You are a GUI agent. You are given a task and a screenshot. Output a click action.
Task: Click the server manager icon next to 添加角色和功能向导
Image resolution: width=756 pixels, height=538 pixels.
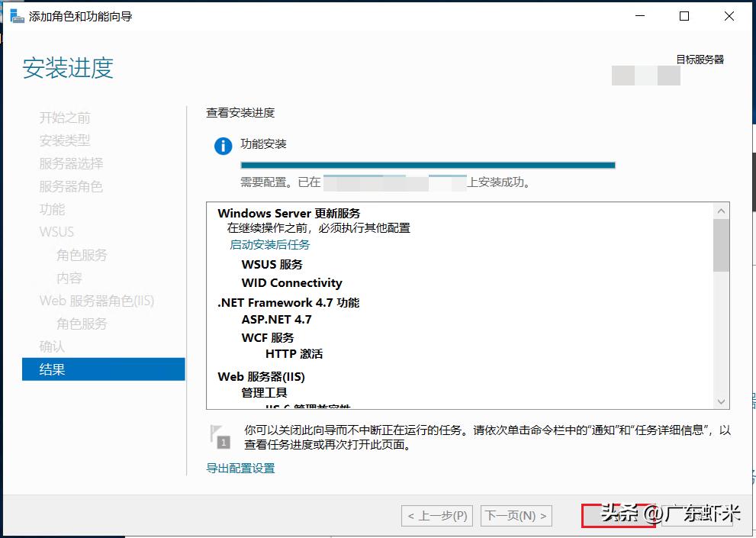click(x=16, y=15)
